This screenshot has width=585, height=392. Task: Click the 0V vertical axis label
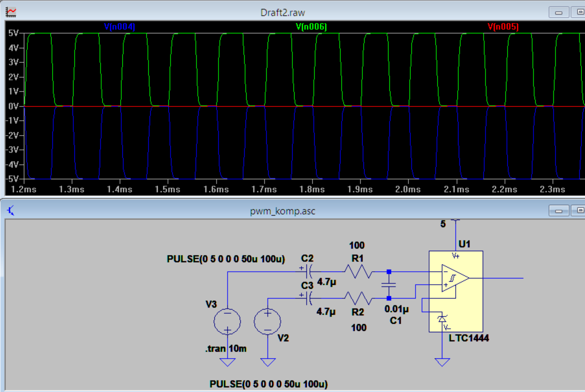(13, 106)
